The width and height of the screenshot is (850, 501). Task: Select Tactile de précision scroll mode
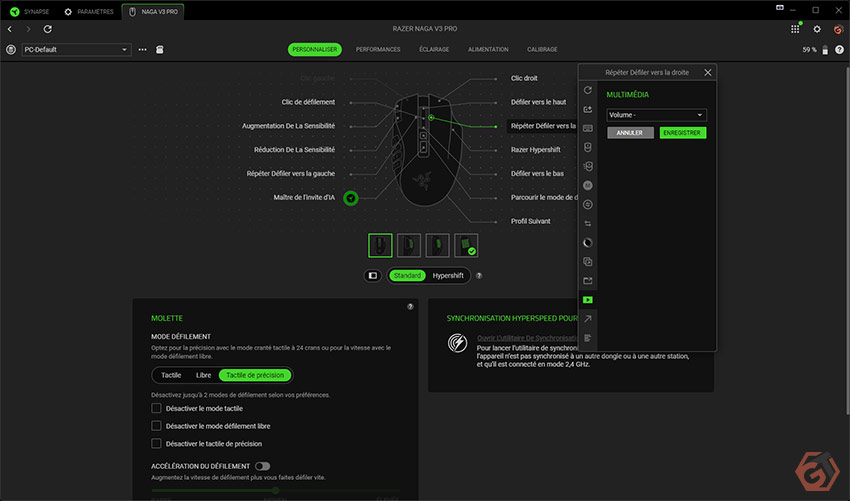[x=255, y=375]
